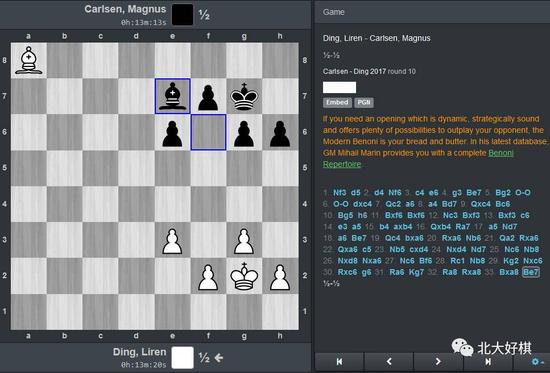This screenshot has height=373, width=550.
Task: Go to move 33 Bxa8 in notation
Action: tap(509, 272)
